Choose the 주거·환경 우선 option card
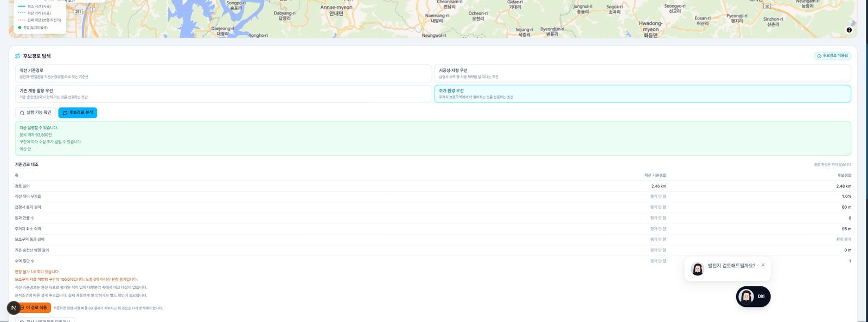This screenshot has width=868, height=322. click(642, 94)
